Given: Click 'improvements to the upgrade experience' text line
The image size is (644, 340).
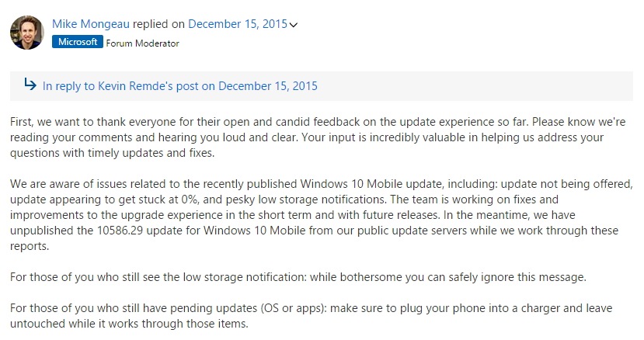Looking at the screenshot, I should [x=123, y=215].
